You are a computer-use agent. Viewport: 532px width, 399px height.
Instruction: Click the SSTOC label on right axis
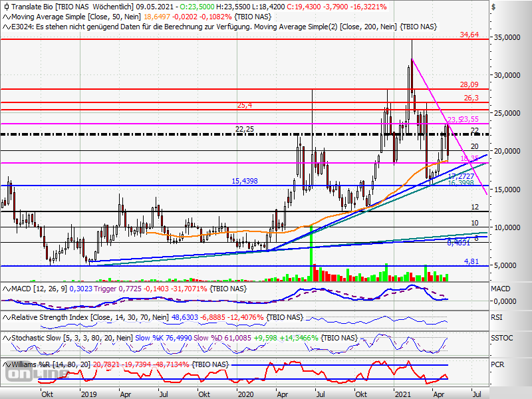501,338
